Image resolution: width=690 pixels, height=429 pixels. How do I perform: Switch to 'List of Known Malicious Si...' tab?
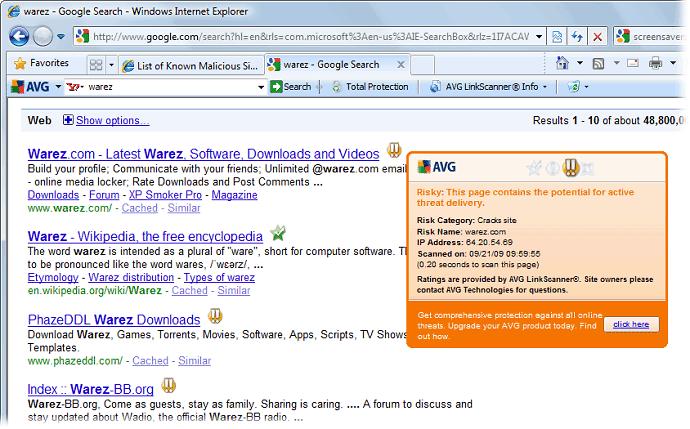[191, 66]
